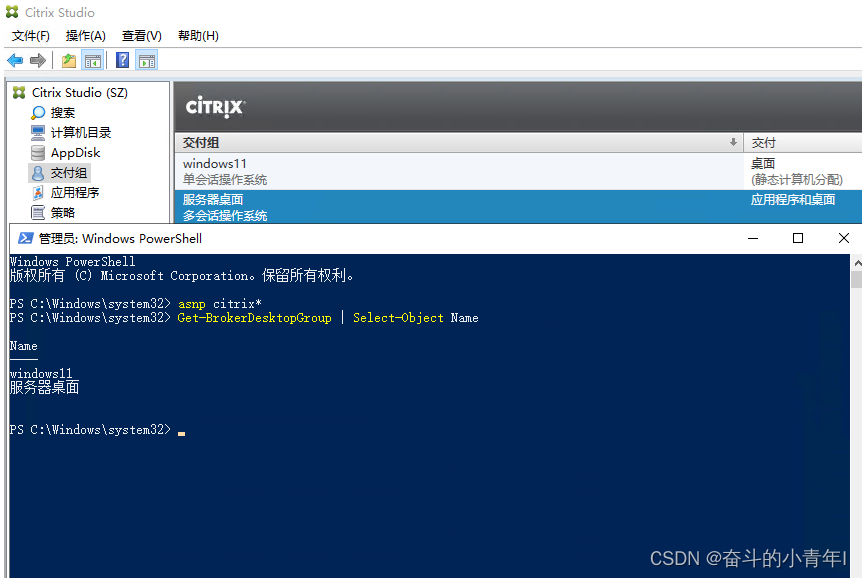
Task: Open the 查看(V) menu
Action: pos(141,36)
